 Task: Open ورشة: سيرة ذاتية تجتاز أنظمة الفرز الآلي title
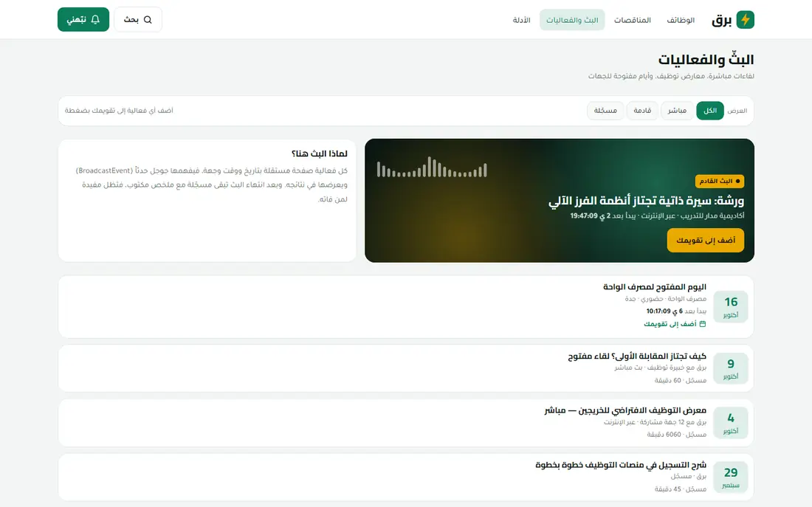tap(647, 201)
